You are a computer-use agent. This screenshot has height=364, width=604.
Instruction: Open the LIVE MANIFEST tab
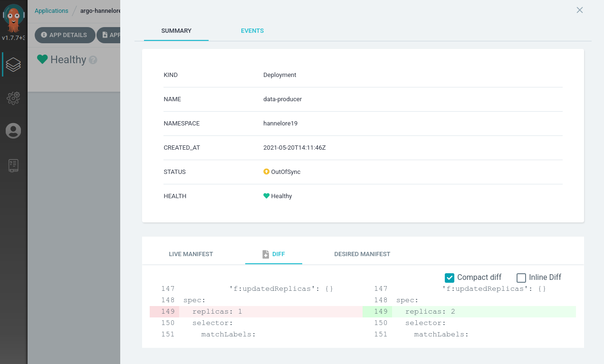coord(191,254)
